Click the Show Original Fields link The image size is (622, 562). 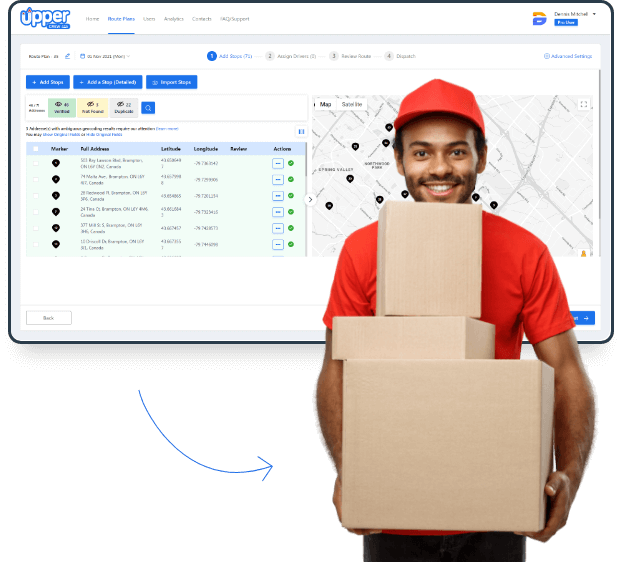click(x=61, y=135)
